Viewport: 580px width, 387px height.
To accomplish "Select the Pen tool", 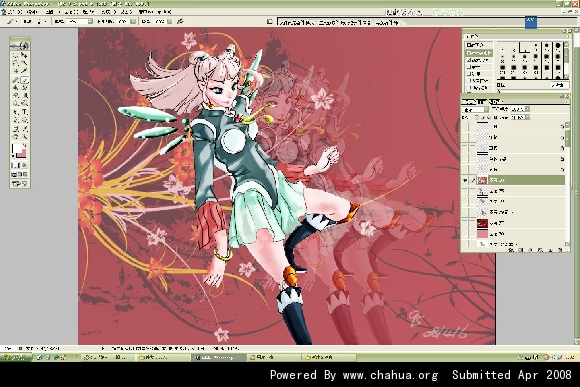I will coord(16,120).
